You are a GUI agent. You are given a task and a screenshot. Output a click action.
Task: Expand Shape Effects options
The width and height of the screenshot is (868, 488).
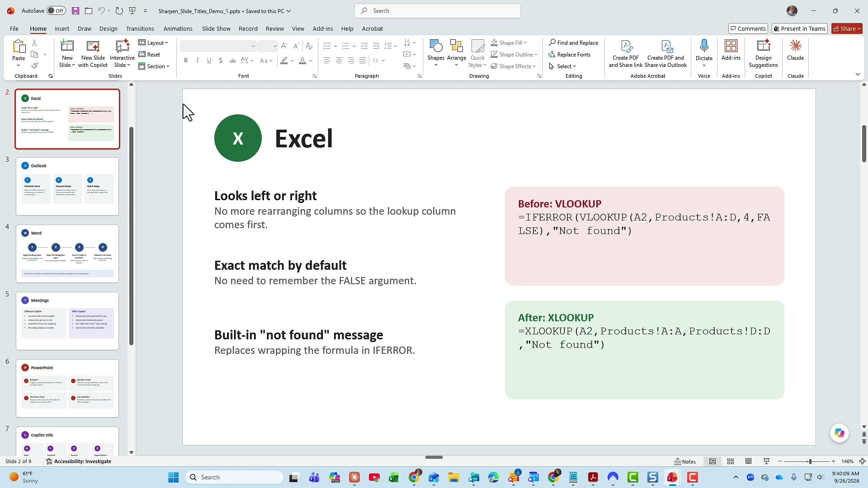(514, 66)
